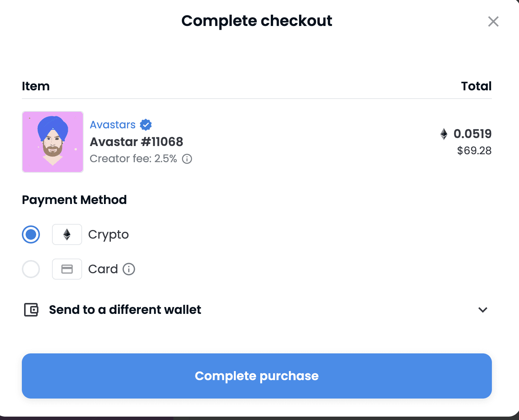Select the Crypto radio button
This screenshot has height=420, width=519.
point(31,234)
